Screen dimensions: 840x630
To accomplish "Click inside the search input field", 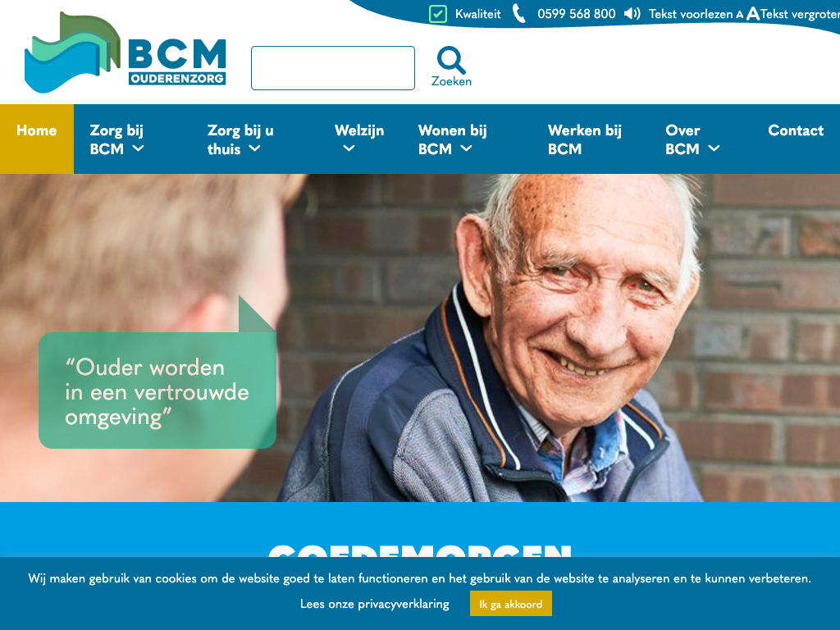I will [333, 68].
